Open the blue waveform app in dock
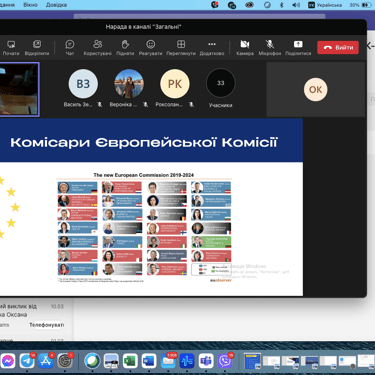 coord(187,361)
